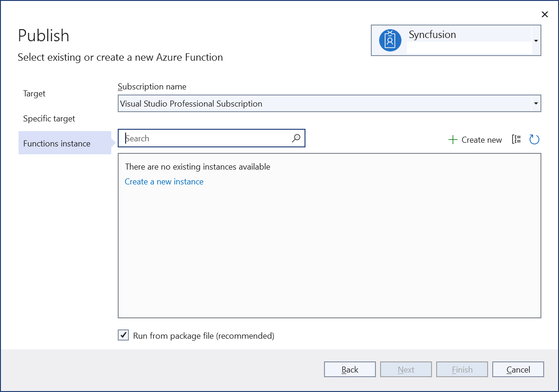559x392 pixels.
Task: Uncheck Run from package file checkbox
Action: (x=123, y=335)
